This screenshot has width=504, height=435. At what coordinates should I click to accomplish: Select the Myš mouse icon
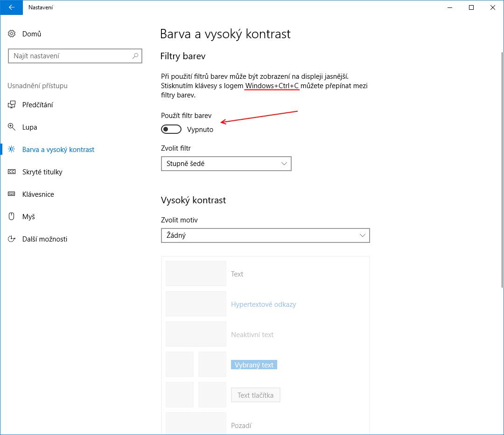[12, 216]
